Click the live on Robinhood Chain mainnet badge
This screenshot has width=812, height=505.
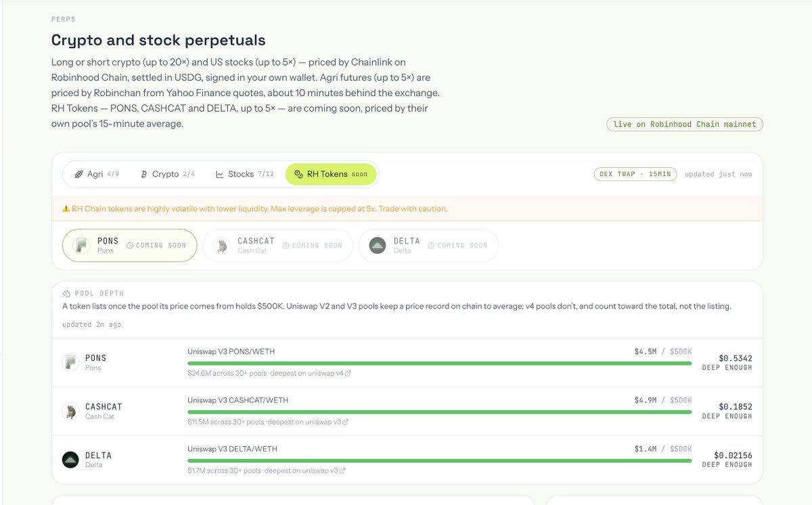click(685, 125)
